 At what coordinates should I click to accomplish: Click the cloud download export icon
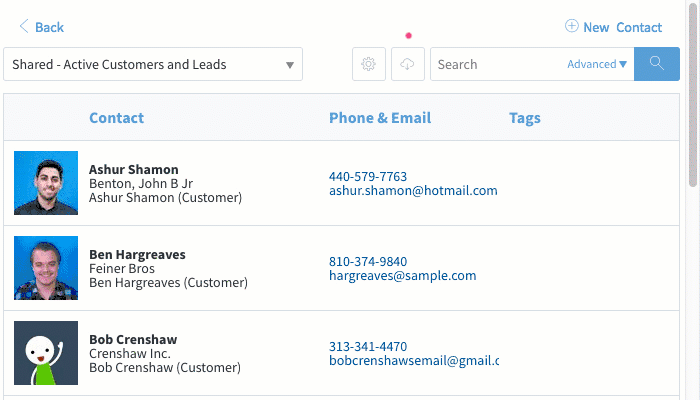[408, 64]
